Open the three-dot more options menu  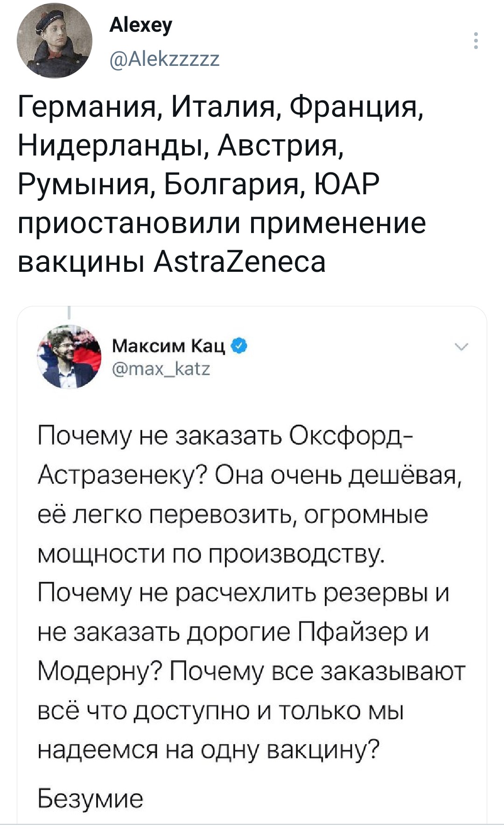[x=476, y=41]
